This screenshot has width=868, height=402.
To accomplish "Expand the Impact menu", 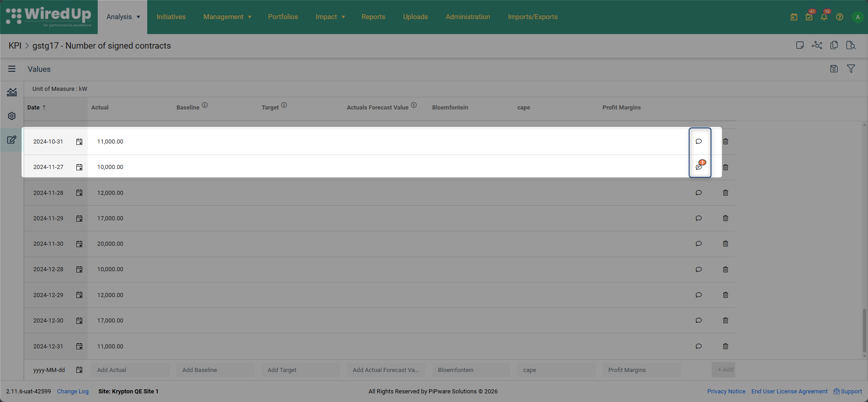I will click(330, 17).
